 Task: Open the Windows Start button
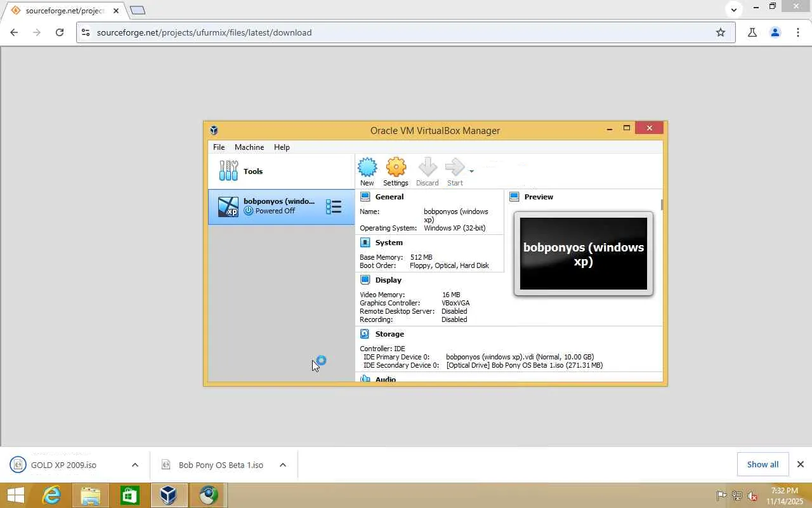point(16,495)
